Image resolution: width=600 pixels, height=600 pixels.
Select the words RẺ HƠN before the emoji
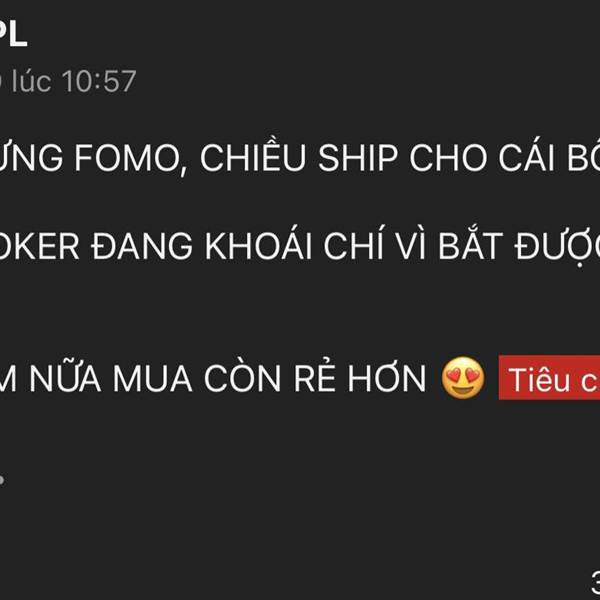360,376
